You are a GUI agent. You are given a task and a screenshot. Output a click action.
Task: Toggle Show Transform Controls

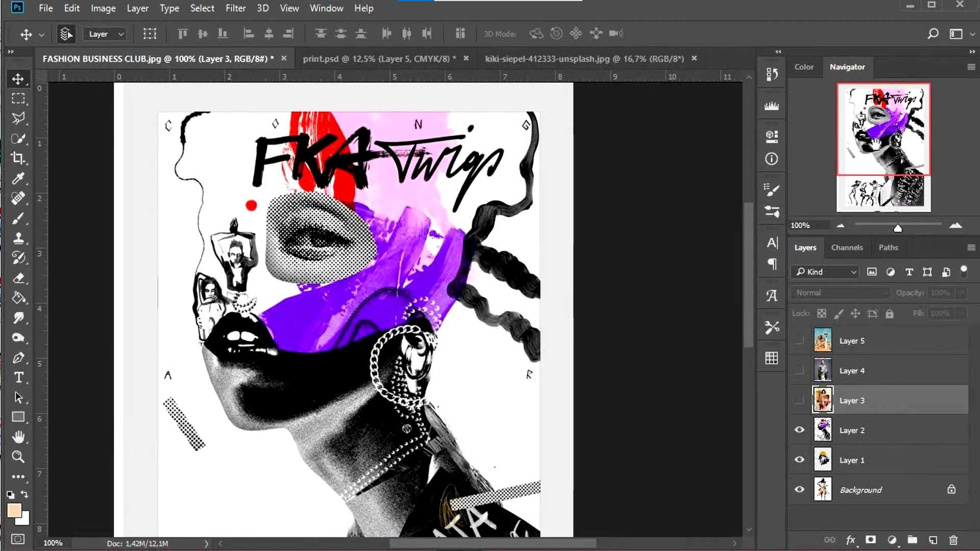(150, 34)
